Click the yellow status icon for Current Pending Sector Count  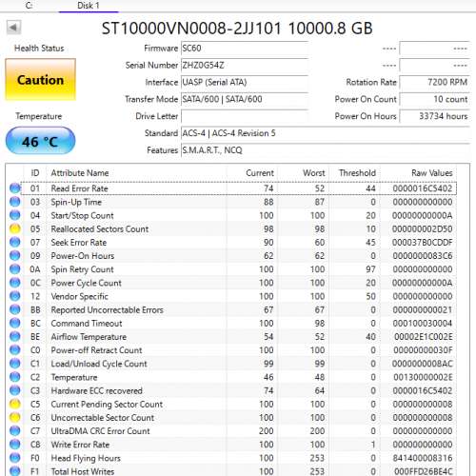point(15,404)
